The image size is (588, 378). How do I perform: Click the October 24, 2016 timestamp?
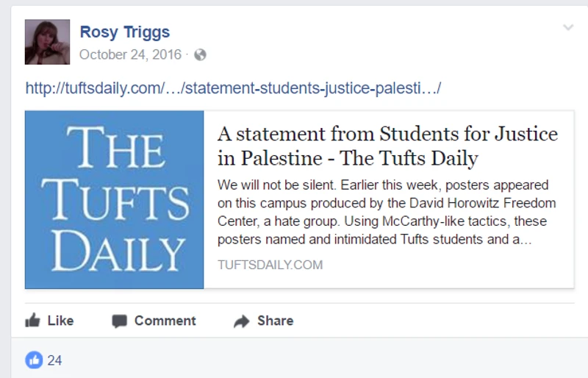(x=131, y=55)
